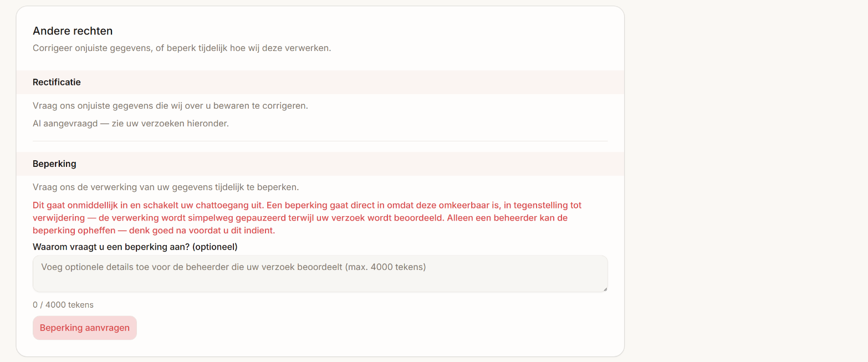Click 'Vraag ons onjuiste gegevens' description
Viewport: 868px width, 362px height.
170,105
